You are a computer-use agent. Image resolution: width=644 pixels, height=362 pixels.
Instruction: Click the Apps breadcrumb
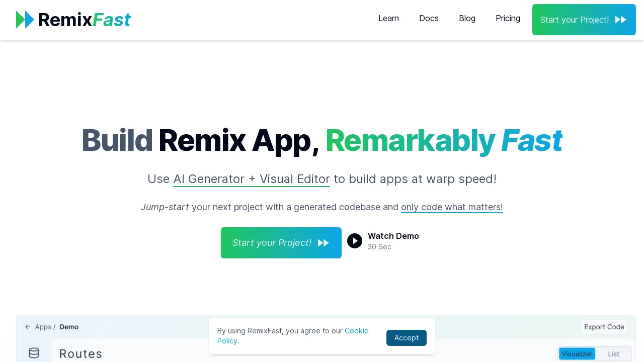click(43, 327)
